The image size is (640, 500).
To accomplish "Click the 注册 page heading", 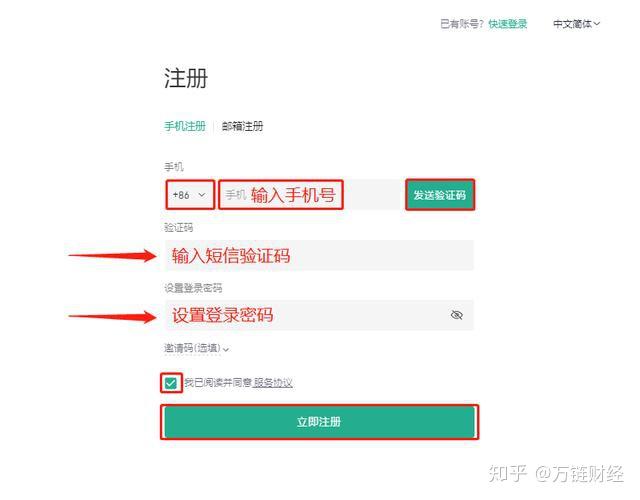I will (x=186, y=79).
